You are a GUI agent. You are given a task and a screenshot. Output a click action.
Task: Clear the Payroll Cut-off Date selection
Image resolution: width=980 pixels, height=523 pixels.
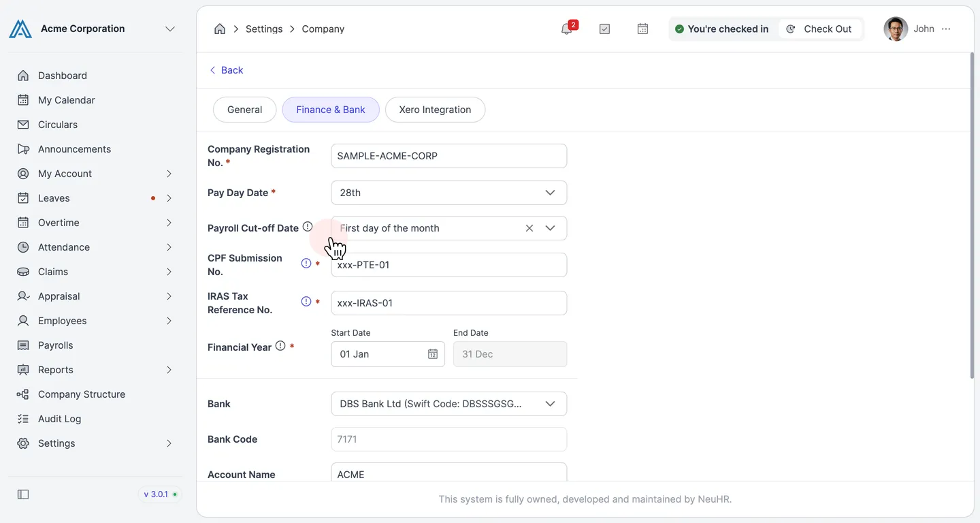click(x=529, y=228)
